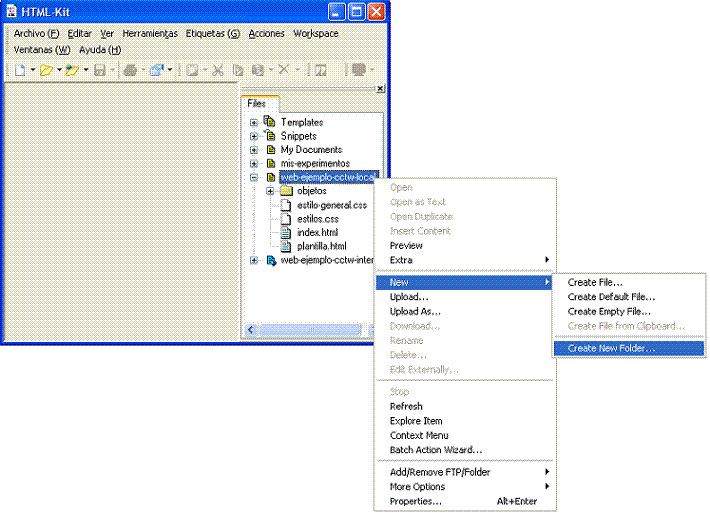Image resolution: width=710 pixels, height=514 pixels.
Task: Open the Ayuda menu
Action: click(x=100, y=50)
